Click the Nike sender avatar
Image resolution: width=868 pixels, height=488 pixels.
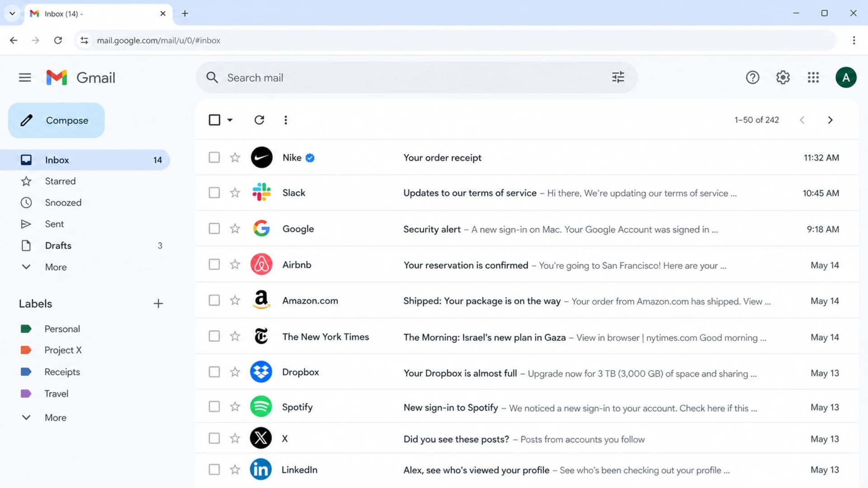click(261, 157)
